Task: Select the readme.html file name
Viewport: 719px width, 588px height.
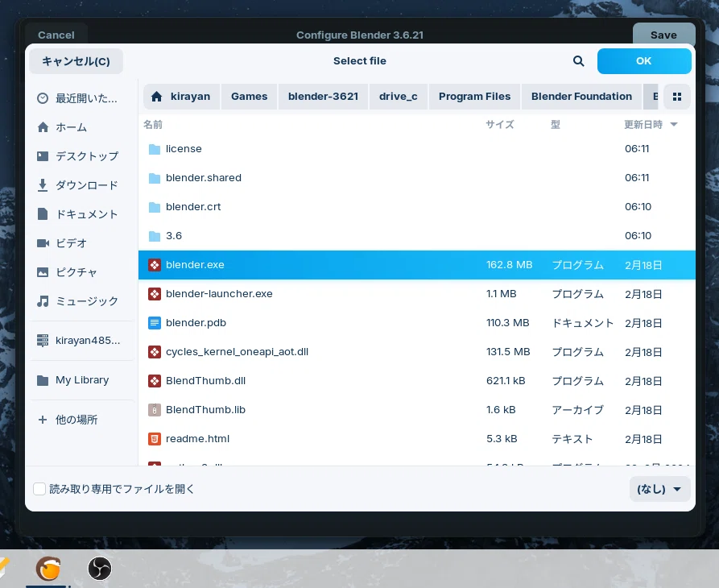Action: coord(197,439)
